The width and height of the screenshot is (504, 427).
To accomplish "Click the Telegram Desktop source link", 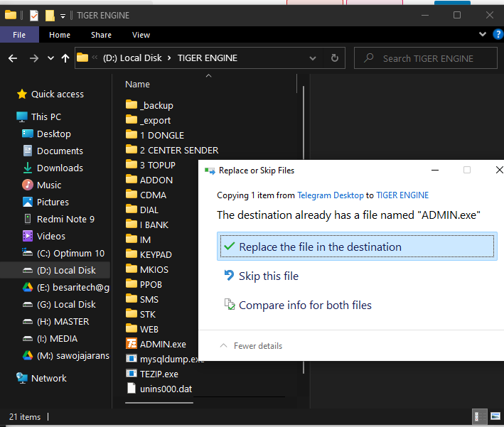I will [330, 195].
